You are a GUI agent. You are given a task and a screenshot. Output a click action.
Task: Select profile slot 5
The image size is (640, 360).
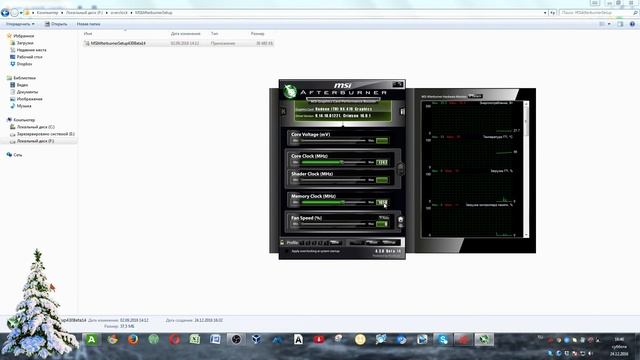pyautogui.click(x=326, y=243)
